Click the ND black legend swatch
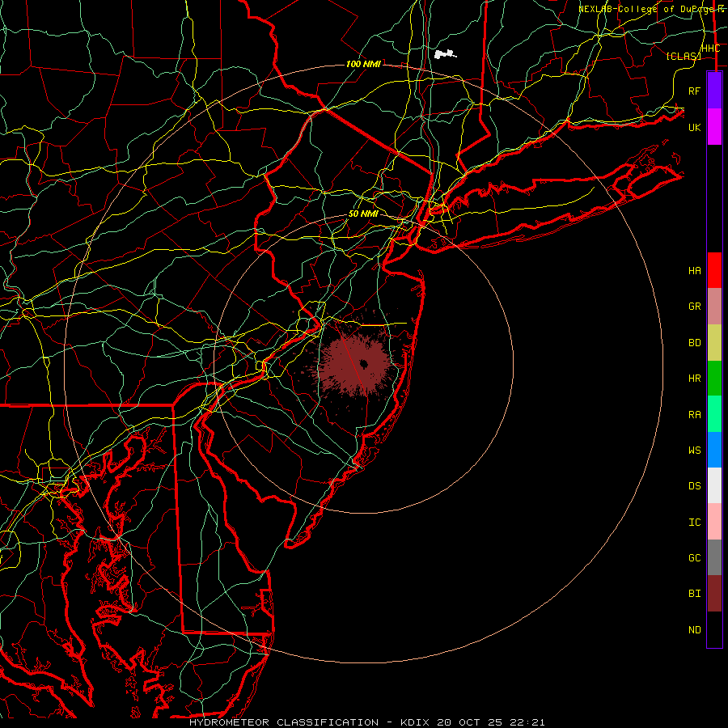This screenshot has width=728, height=728. click(x=714, y=629)
